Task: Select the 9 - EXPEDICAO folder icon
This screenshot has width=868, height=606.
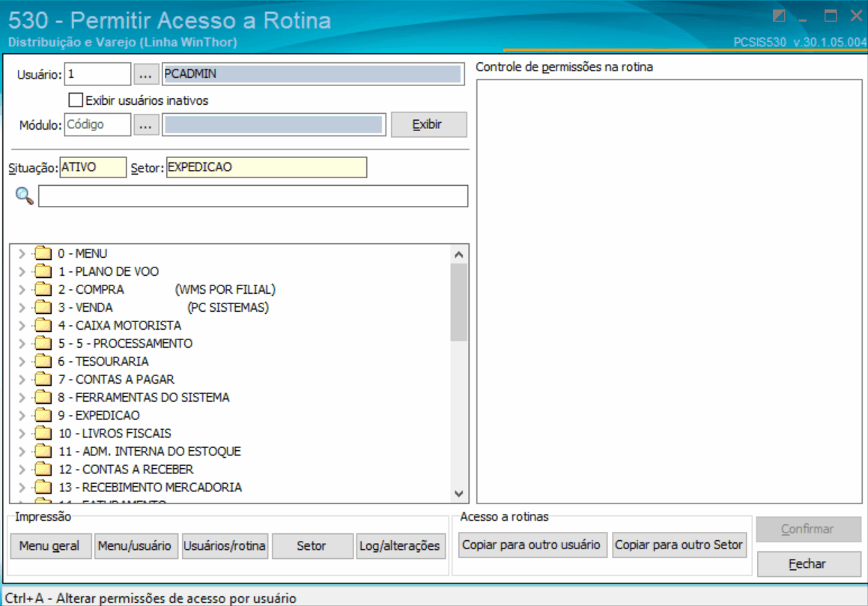Action: click(43, 416)
